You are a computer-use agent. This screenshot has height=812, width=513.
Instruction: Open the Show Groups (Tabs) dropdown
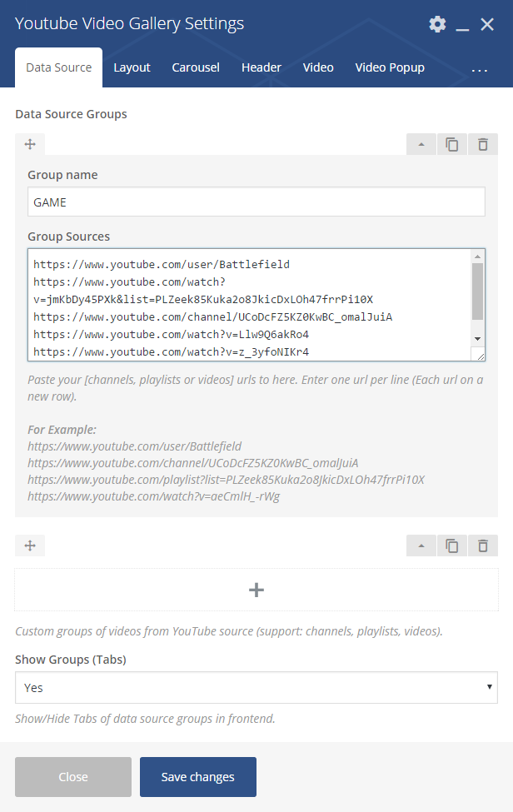click(x=256, y=688)
